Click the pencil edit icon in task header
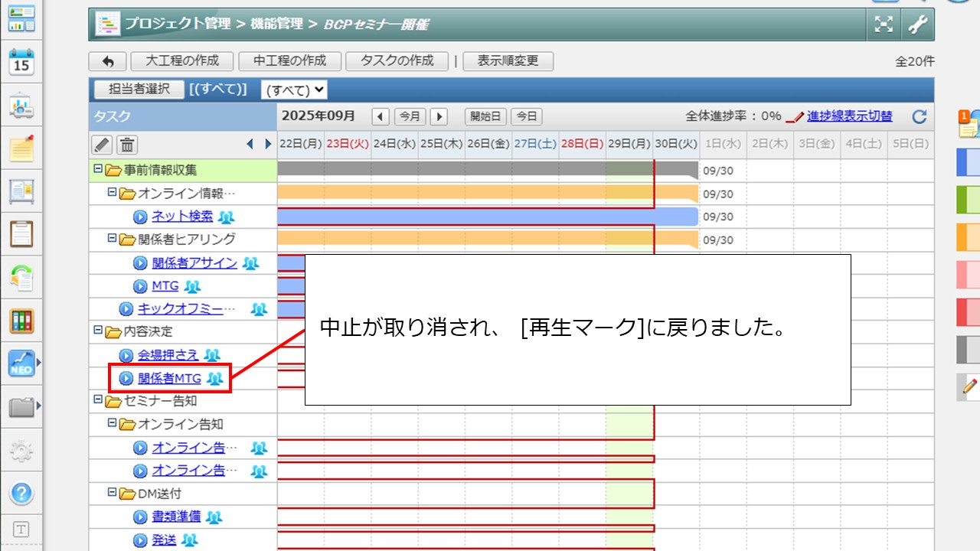The width and height of the screenshot is (980, 551). 102,144
